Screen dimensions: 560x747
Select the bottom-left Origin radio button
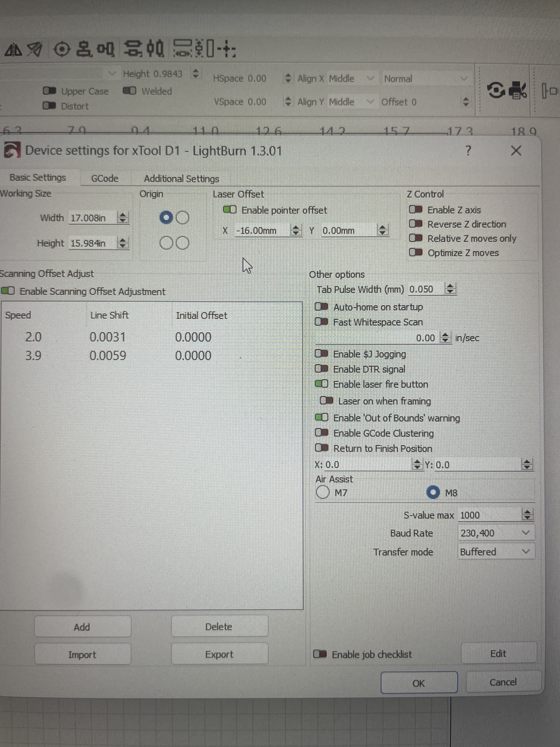166,243
